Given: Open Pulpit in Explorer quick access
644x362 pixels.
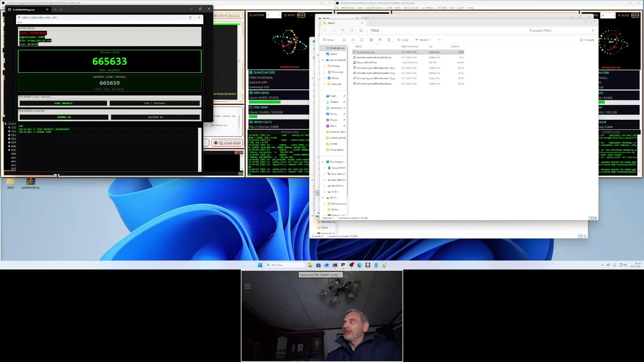Looking at the screenshot, I should click(333, 96).
